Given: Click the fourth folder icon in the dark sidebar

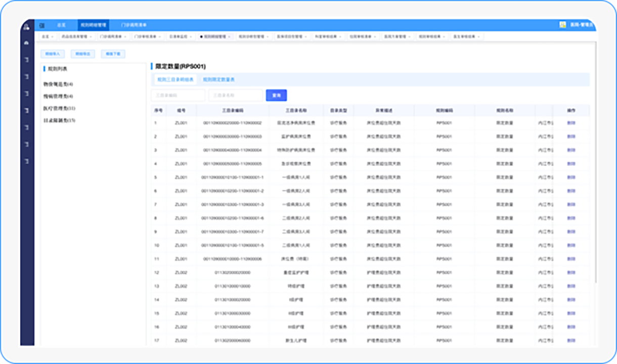Looking at the screenshot, I should click(26, 110).
